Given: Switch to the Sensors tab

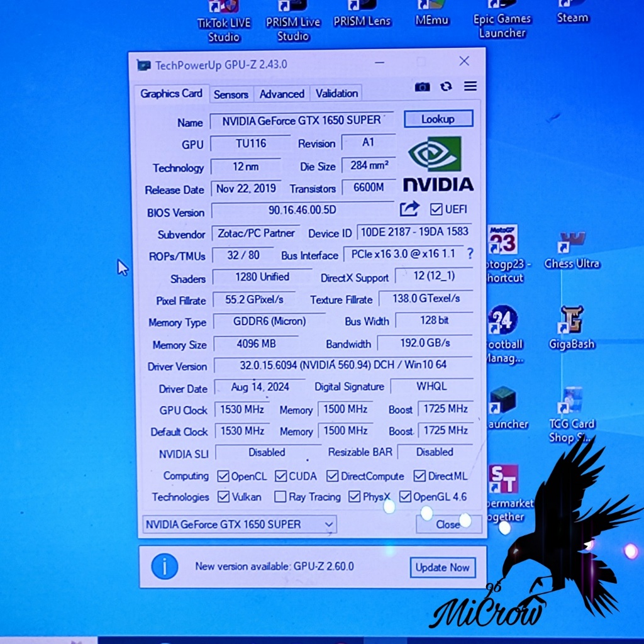Looking at the screenshot, I should coord(231,94).
